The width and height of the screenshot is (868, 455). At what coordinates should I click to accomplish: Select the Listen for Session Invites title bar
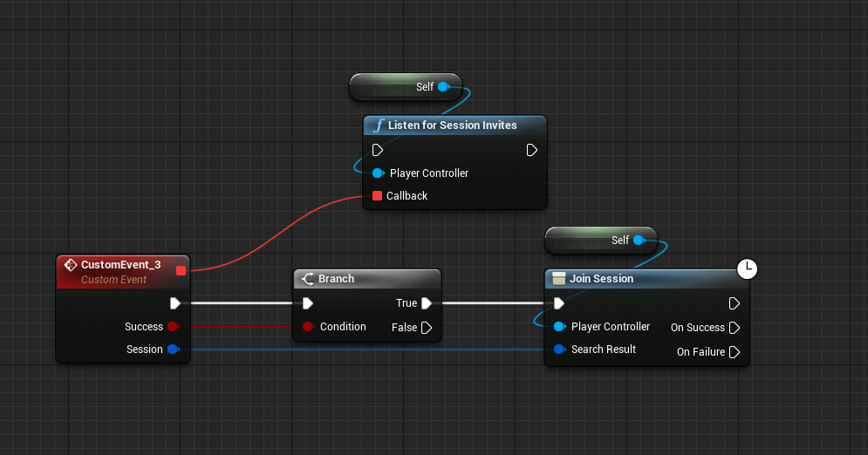[453, 126]
